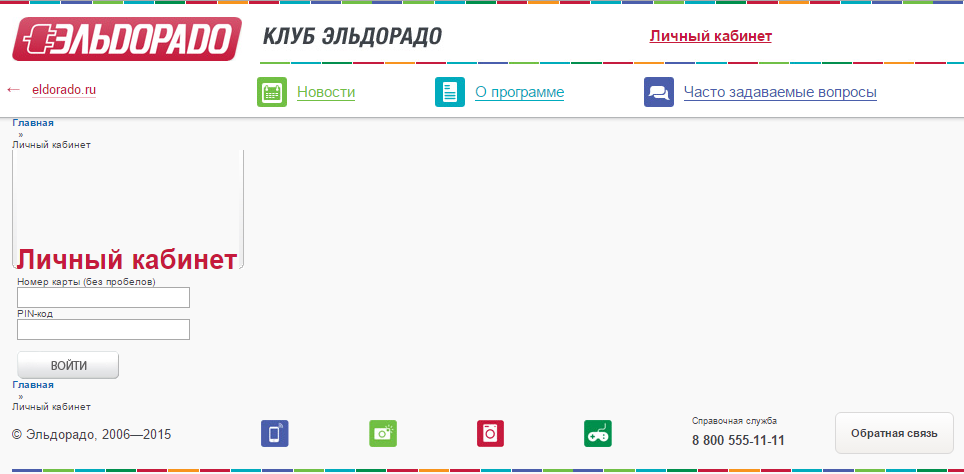Screen dimensions: 964x474
Task: Click the Эльдорадо logo
Action: tap(126, 39)
